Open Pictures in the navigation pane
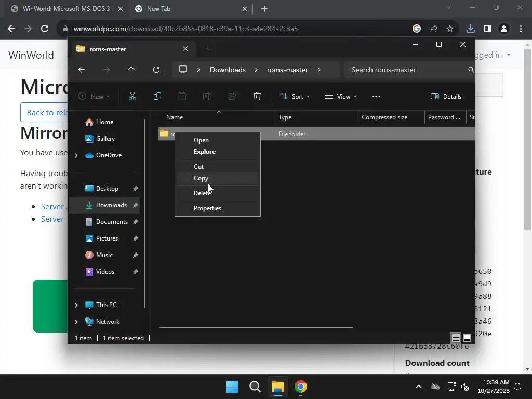This screenshot has height=399, width=532. tap(107, 238)
